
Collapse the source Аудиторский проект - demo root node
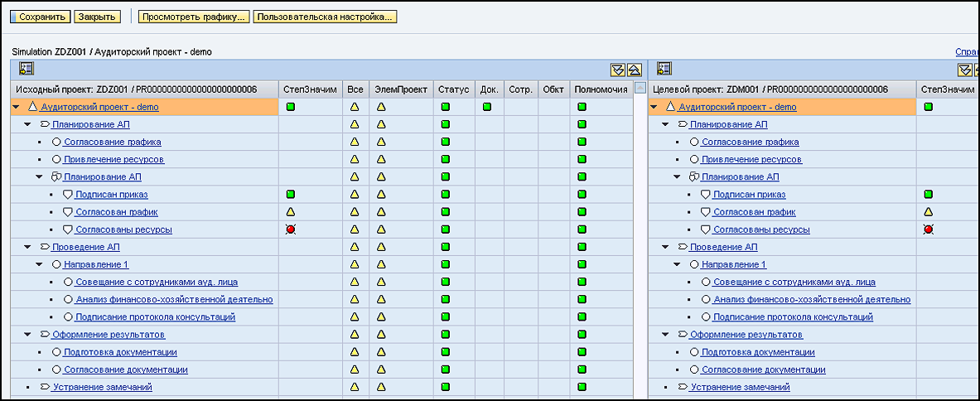tap(16, 107)
